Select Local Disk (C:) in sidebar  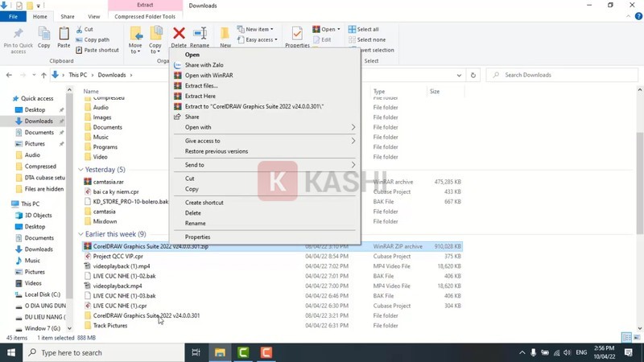click(x=43, y=294)
